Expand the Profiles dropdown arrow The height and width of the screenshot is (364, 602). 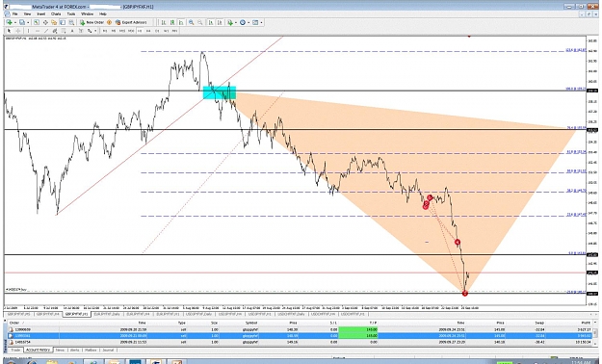(x=28, y=23)
